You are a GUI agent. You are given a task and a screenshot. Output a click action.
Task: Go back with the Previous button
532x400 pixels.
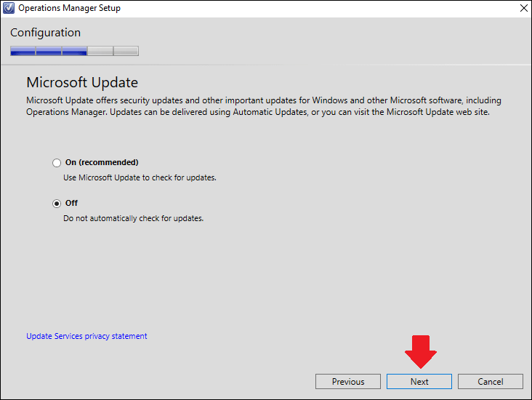[348, 382]
